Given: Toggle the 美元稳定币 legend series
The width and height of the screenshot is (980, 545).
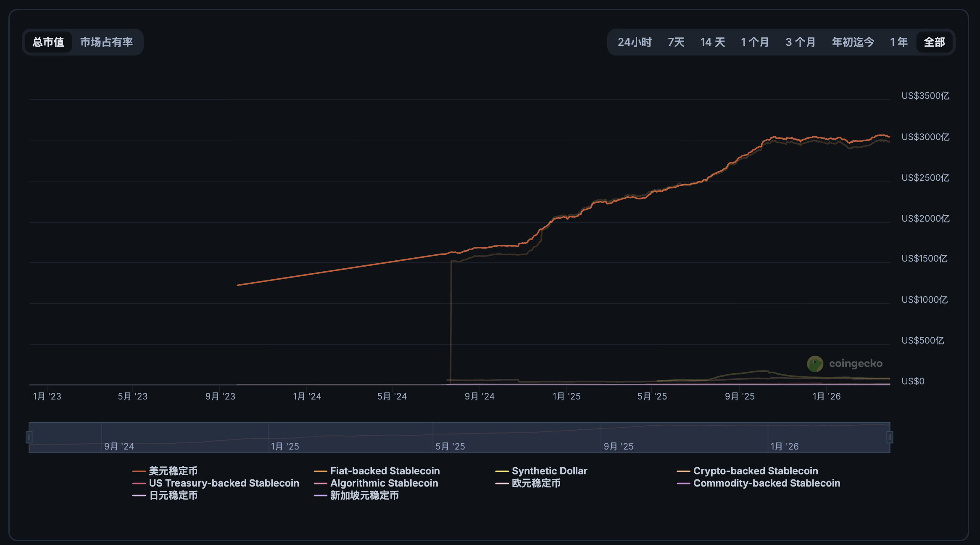Looking at the screenshot, I should point(165,471).
